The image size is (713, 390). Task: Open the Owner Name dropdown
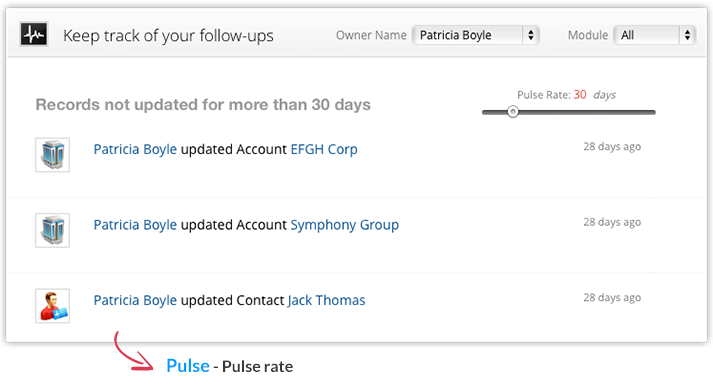(x=476, y=35)
